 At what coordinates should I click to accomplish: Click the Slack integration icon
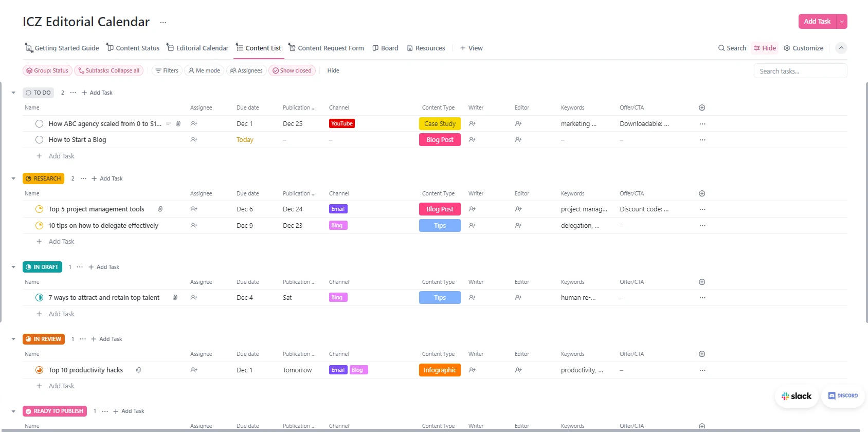(x=796, y=396)
